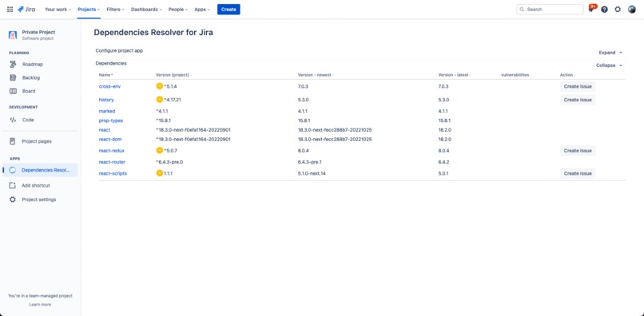Click the Backlog icon in sidebar
Screen dimensions: 644x316
13,77
